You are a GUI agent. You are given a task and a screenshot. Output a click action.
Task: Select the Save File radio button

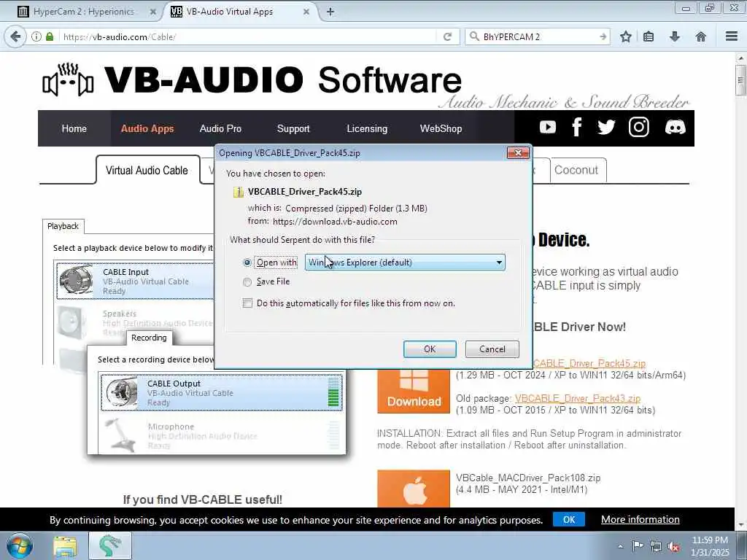(x=247, y=282)
